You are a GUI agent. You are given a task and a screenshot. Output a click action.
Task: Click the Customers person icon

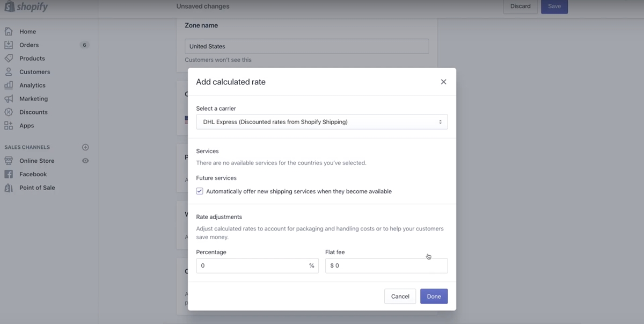pos(9,72)
